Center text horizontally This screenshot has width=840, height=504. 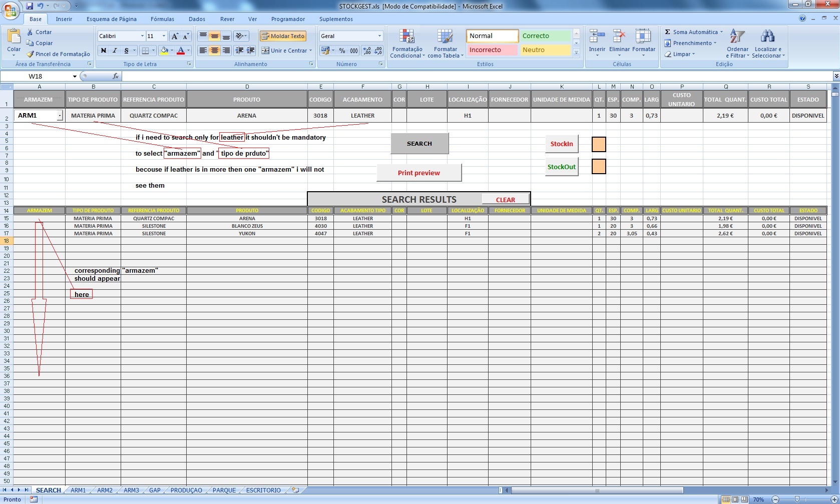[214, 51]
